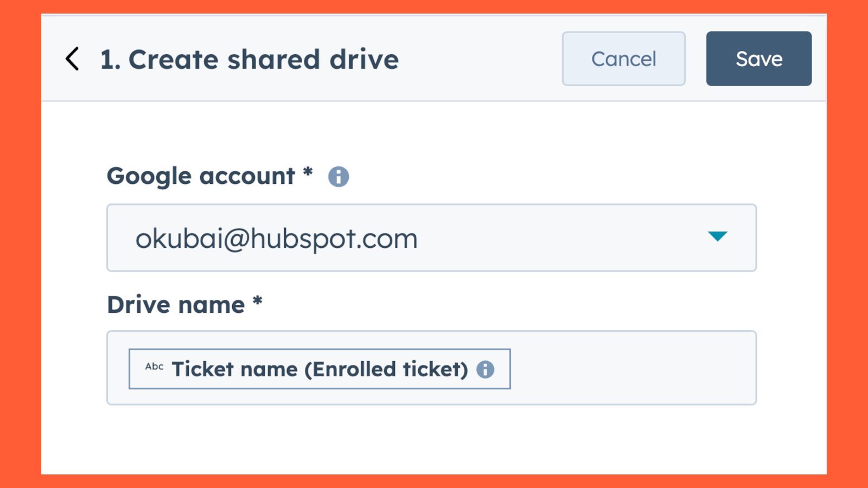
Task: Click the back chevron arrow in header
Action: tap(72, 59)
